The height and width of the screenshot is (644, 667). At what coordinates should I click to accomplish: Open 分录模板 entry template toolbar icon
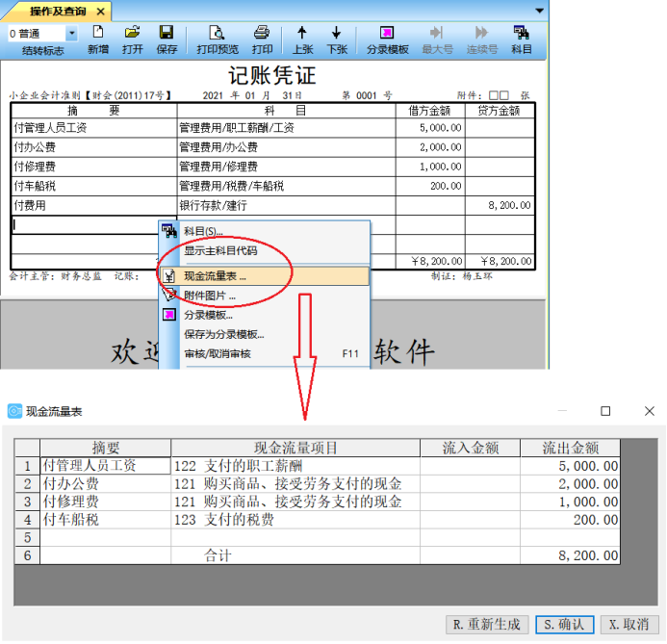387,39
